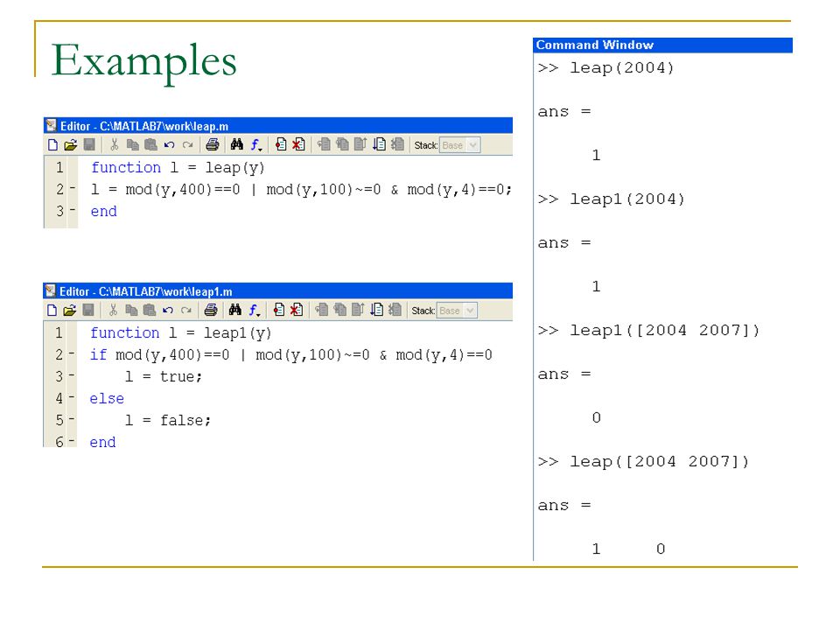Click Save icon in leap1.m editor toolbar
Screen dimensions: 840x630
click(x=88, y=310)
